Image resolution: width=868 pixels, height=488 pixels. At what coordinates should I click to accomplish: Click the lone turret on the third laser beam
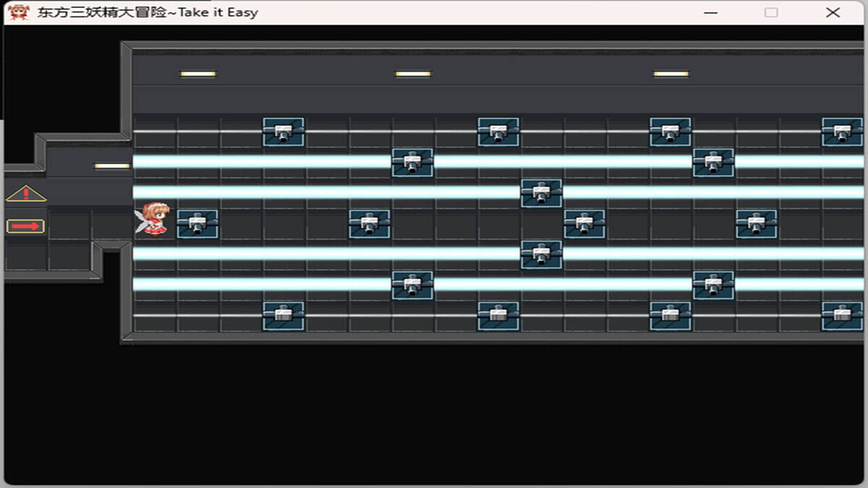(x=541, y=255)
